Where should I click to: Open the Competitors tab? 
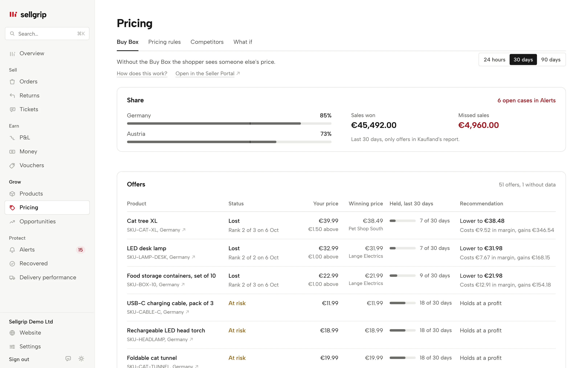coord(207,42)
